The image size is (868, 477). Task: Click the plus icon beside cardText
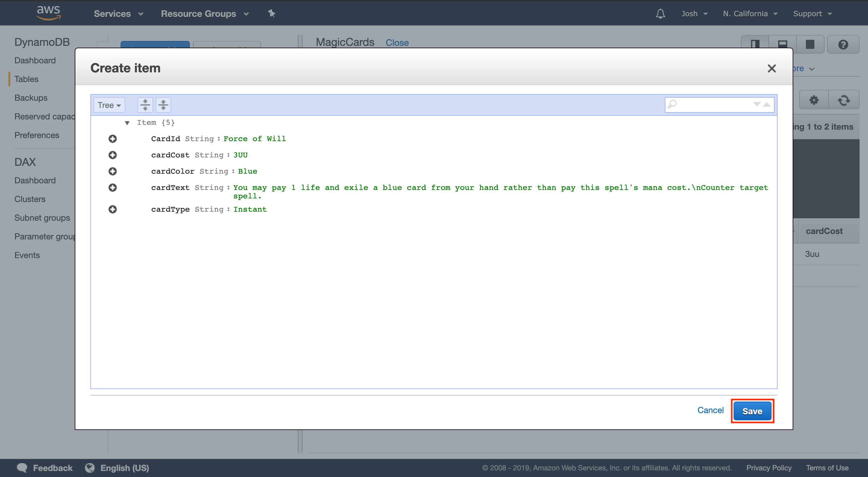[112, 188]
